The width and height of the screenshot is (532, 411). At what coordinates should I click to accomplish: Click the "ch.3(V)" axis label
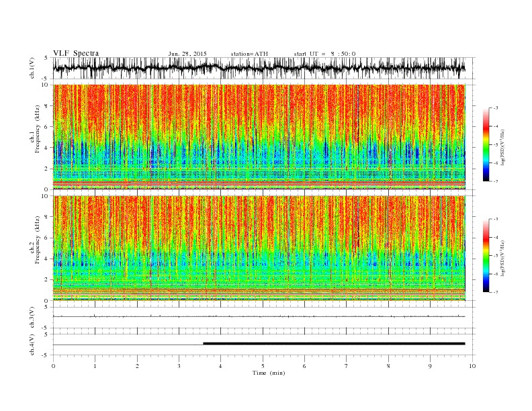click(32, 318)
